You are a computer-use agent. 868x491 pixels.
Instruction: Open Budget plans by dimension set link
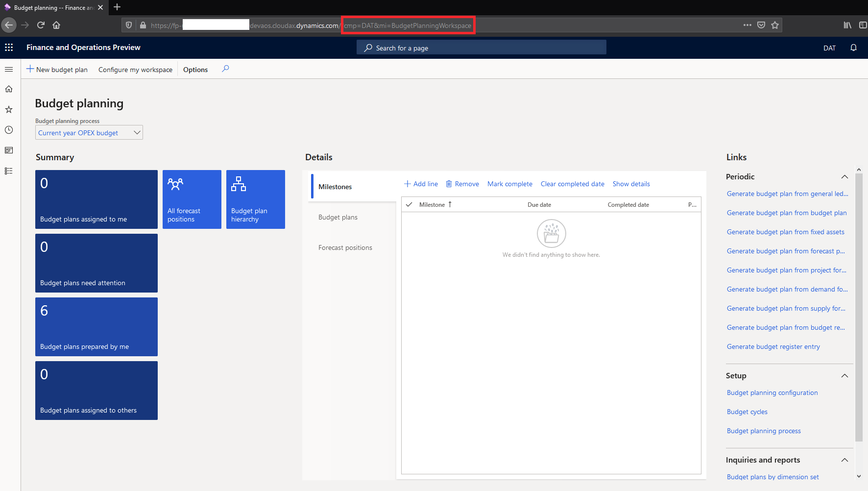pyautogui.click(x=773, y=477)
